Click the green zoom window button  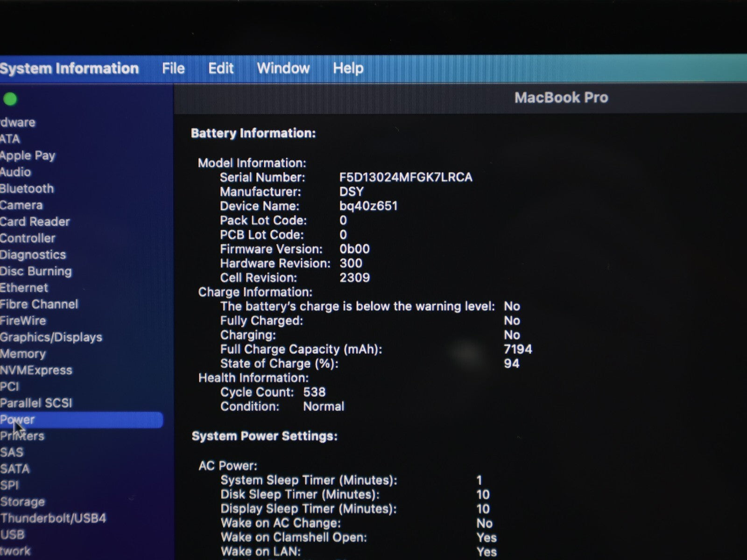click(10, 99)
